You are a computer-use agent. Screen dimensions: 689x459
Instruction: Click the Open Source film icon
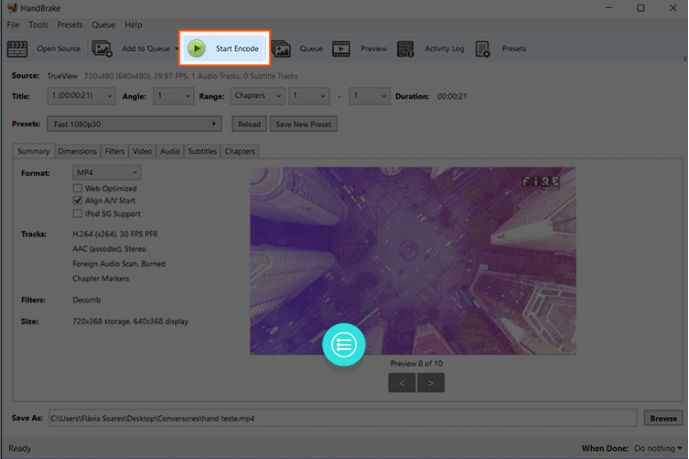tap(17, 48)
